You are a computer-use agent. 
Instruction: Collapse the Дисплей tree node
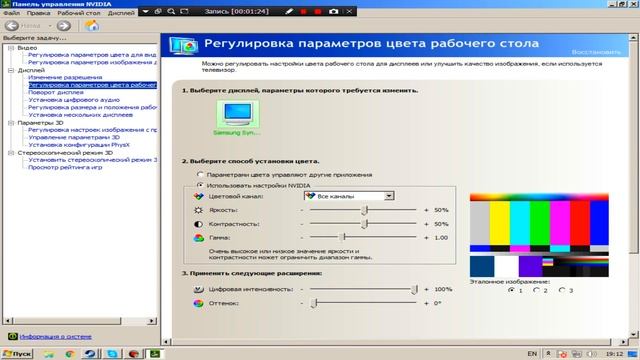point(11,70)
